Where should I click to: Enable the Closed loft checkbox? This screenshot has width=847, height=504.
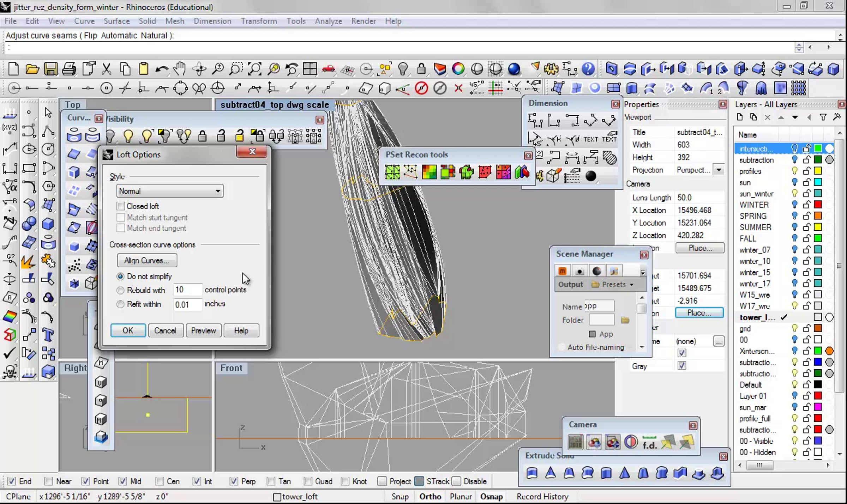(x=121, y=206)
